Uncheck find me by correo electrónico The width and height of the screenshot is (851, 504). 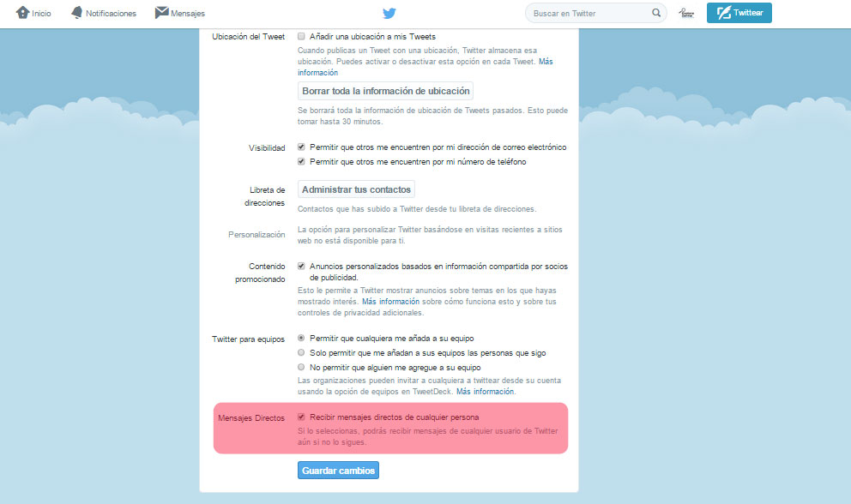pyautogui.click(x=301, y=147)
